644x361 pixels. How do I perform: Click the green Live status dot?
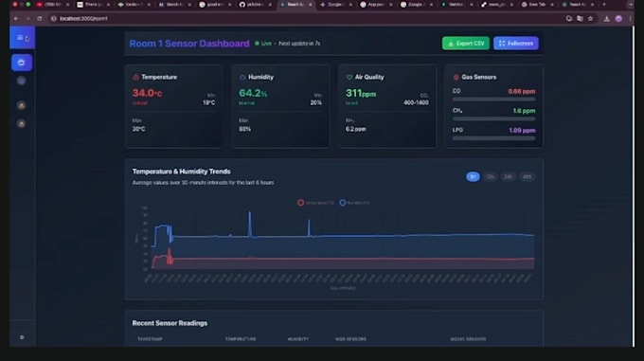pos(257,44)
